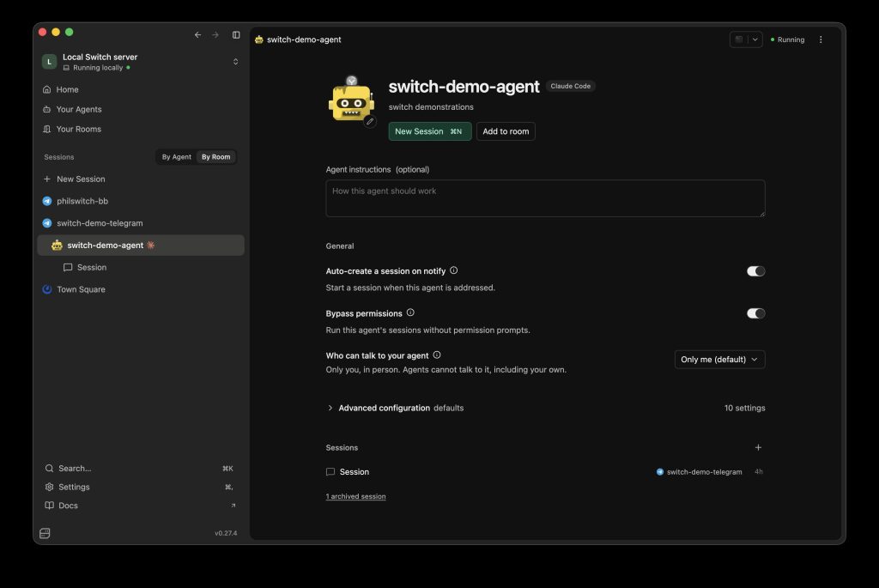
Task: Show info for Who can talk to your agent
Action: tap(437, 355)
